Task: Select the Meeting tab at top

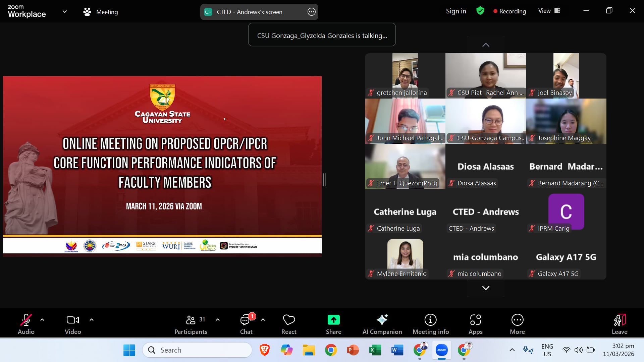Action: [101, 12]
